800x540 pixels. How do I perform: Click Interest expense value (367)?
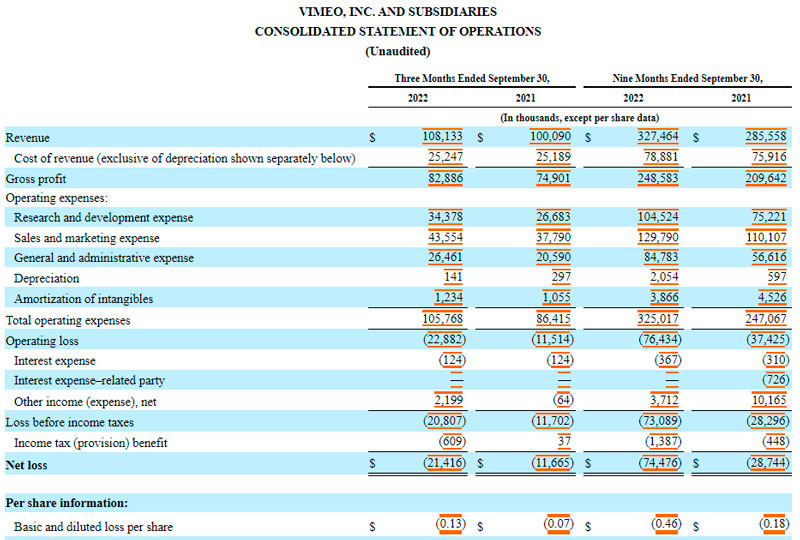pyautogui.click(x=668, y=360)
